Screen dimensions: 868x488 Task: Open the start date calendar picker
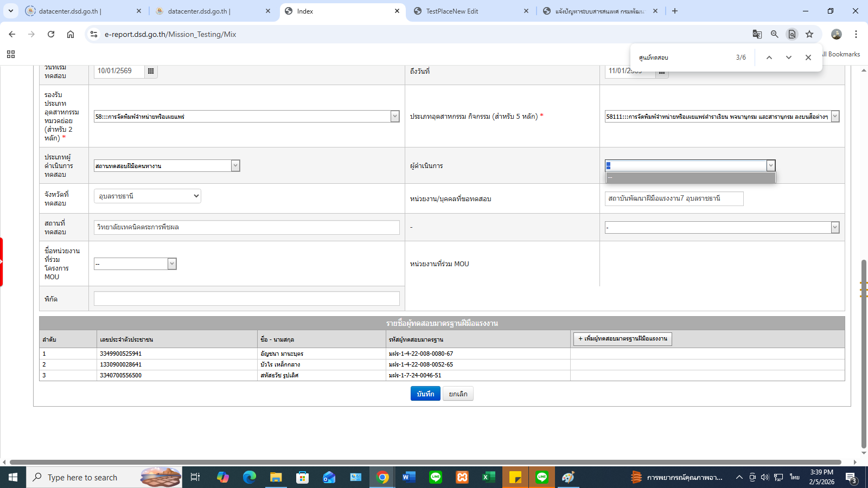pyautogui.click(x=151, y=71)
